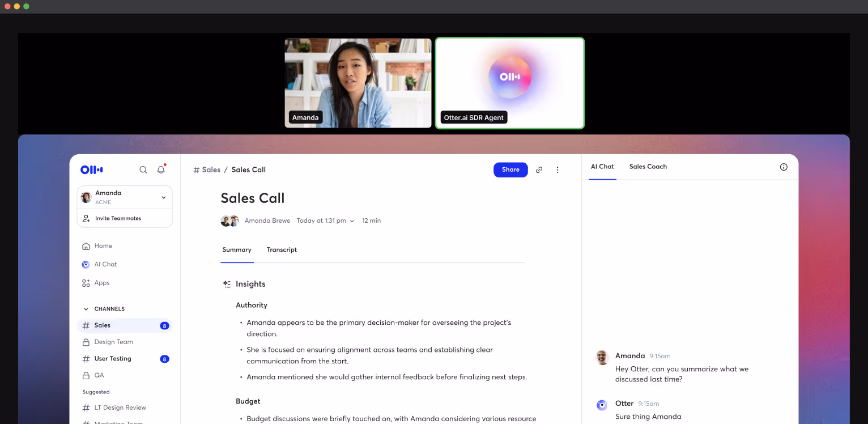Viewport: 868px width, 424px height.
Task: Click the lock icon beside QA
Action: 86,375
